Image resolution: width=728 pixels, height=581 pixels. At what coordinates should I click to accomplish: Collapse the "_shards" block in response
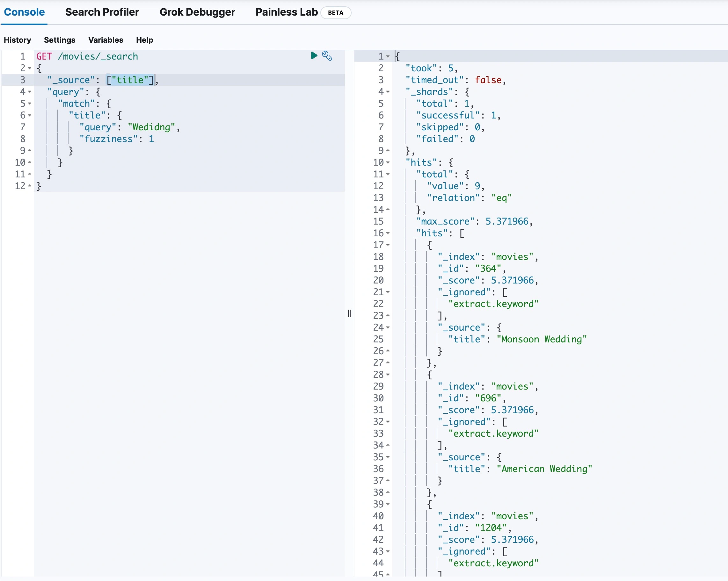tap(388, 92)
